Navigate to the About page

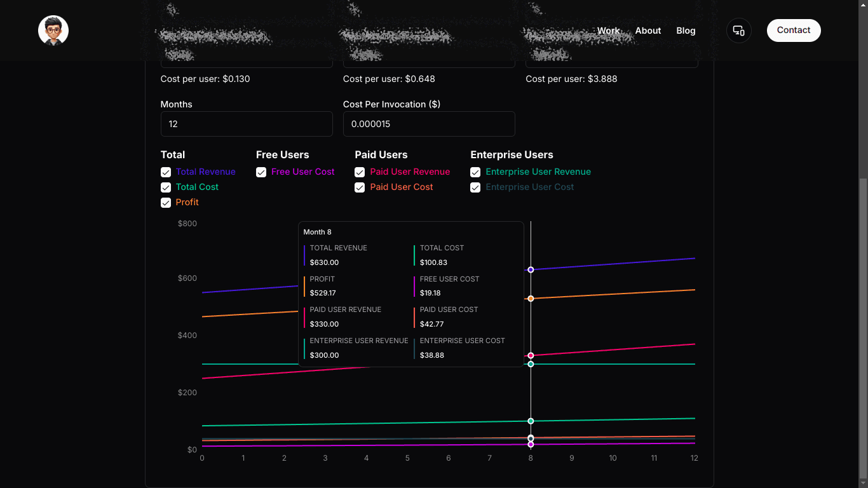point(648,30)
